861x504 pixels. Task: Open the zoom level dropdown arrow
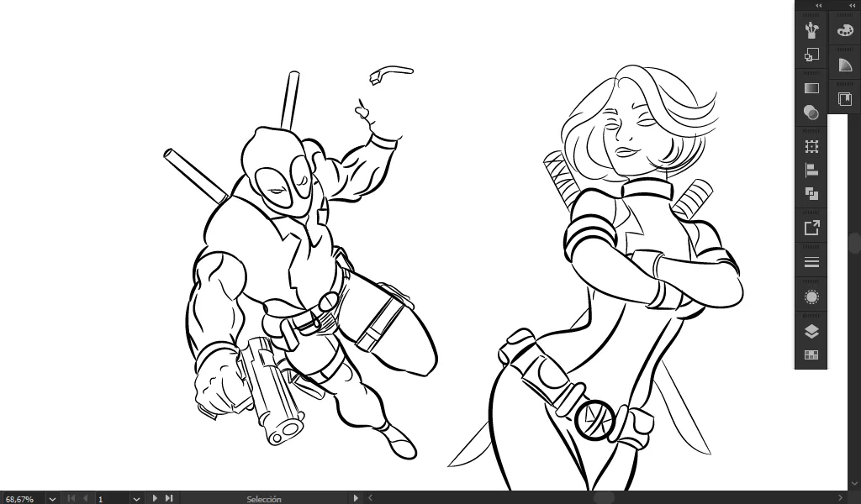[52, 499]
